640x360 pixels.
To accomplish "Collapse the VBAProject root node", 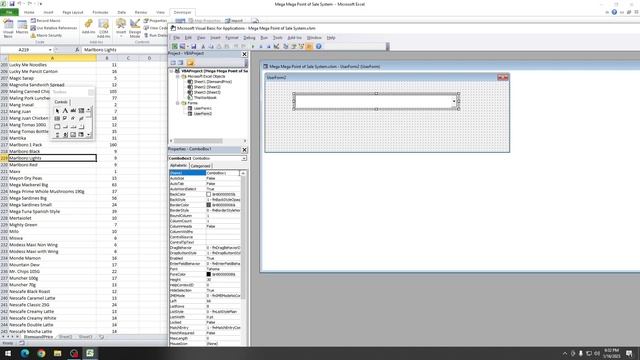I will (x=172, y=71).
